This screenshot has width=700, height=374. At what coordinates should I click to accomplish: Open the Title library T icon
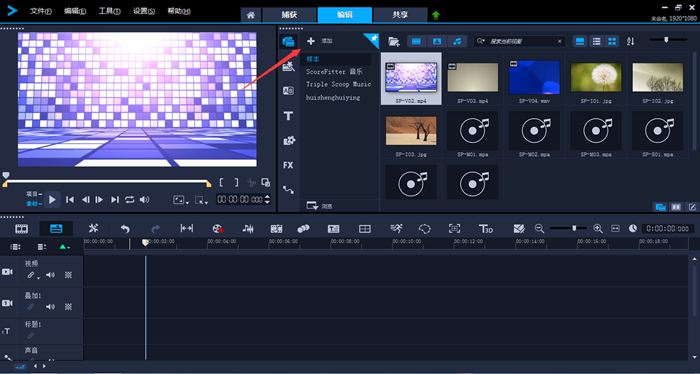(x=288, y=116)
